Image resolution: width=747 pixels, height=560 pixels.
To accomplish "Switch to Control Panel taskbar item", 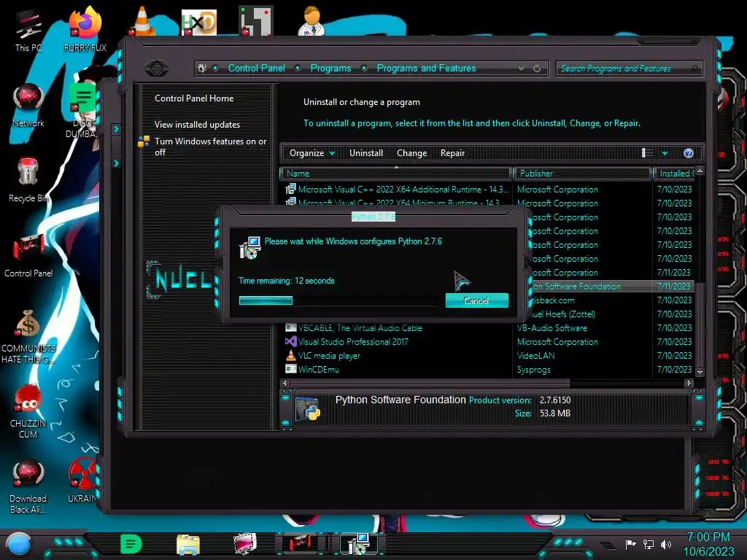I will click(x=300, y=544).
